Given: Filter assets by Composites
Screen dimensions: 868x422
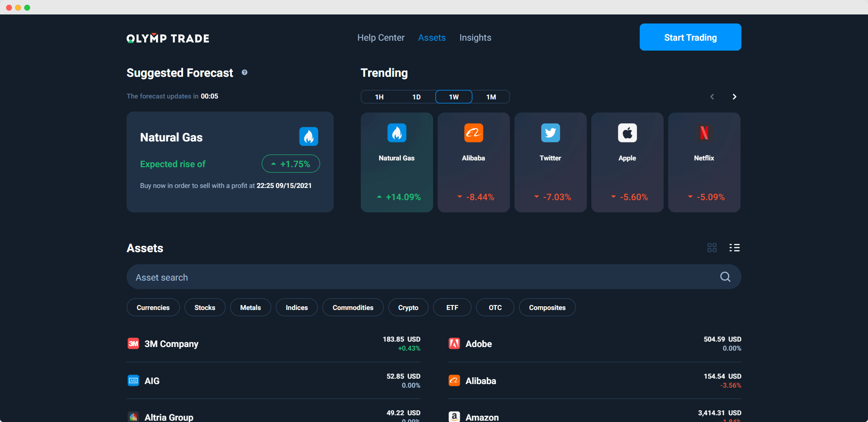Looking at the screenshot, I should tap(547, 307).
